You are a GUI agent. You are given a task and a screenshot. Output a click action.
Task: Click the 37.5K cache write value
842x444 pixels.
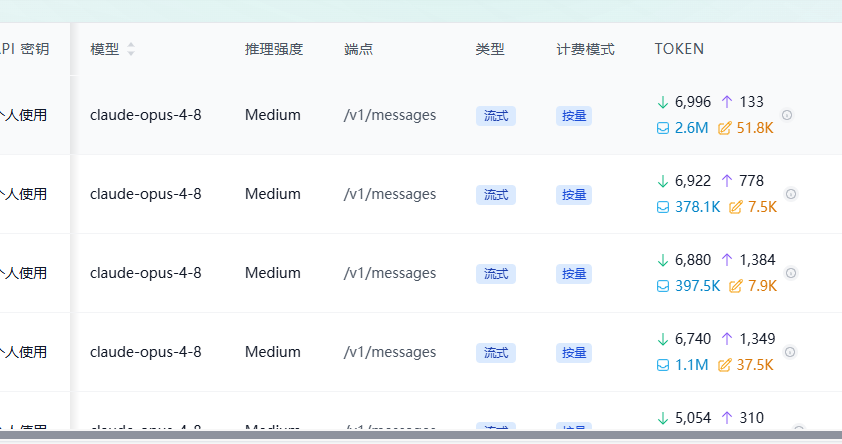coord(755,365)
